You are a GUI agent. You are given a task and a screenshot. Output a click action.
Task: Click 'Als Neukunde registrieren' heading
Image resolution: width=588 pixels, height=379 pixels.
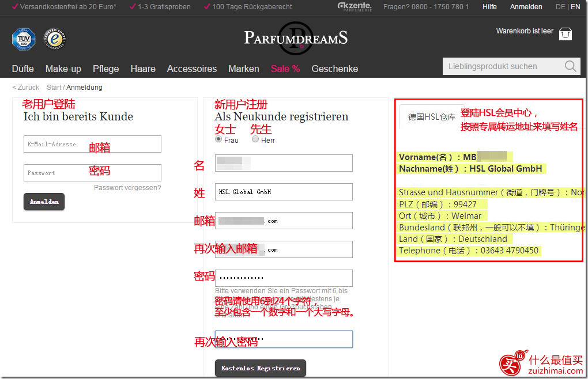[x=281, y=116]
